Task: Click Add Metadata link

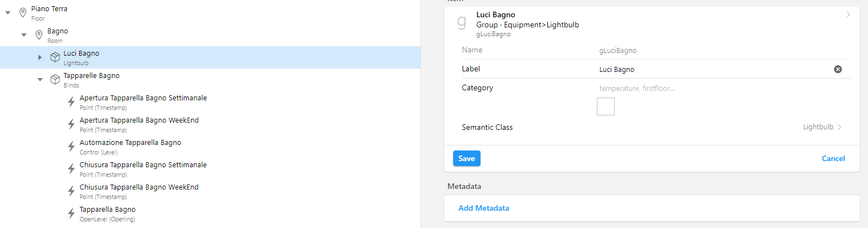Action: tap(483, 208)
